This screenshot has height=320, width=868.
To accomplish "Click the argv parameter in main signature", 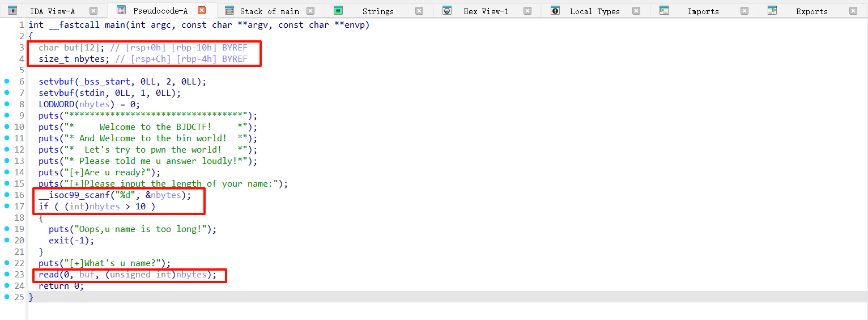I will click(x=257, y=25).
